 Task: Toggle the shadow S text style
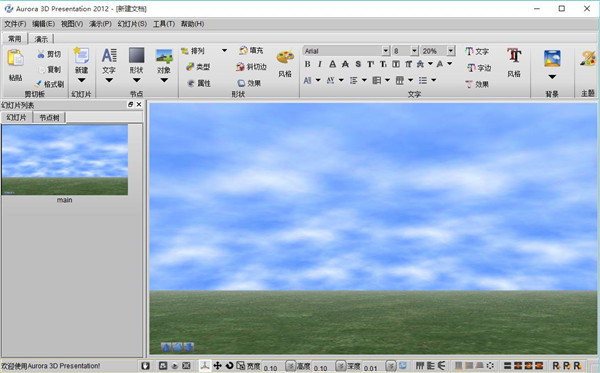(x=358, y=64)
